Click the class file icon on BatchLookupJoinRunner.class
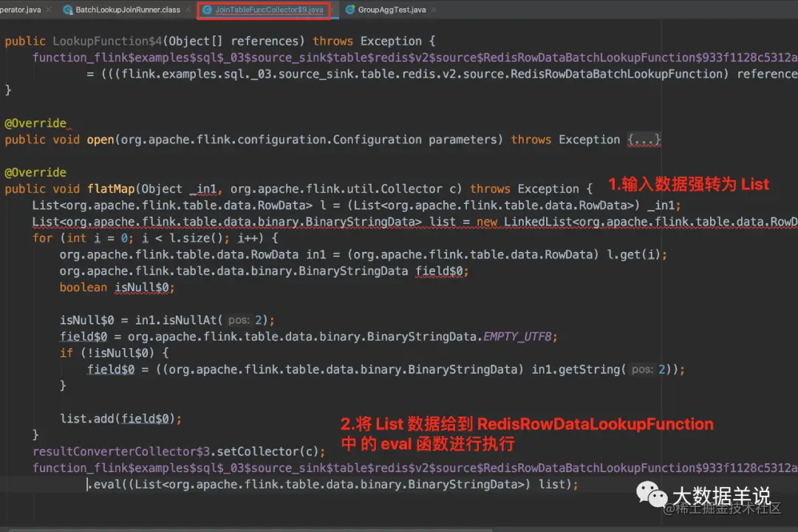Viewport: 798px width, 532px height. [68, 10]
